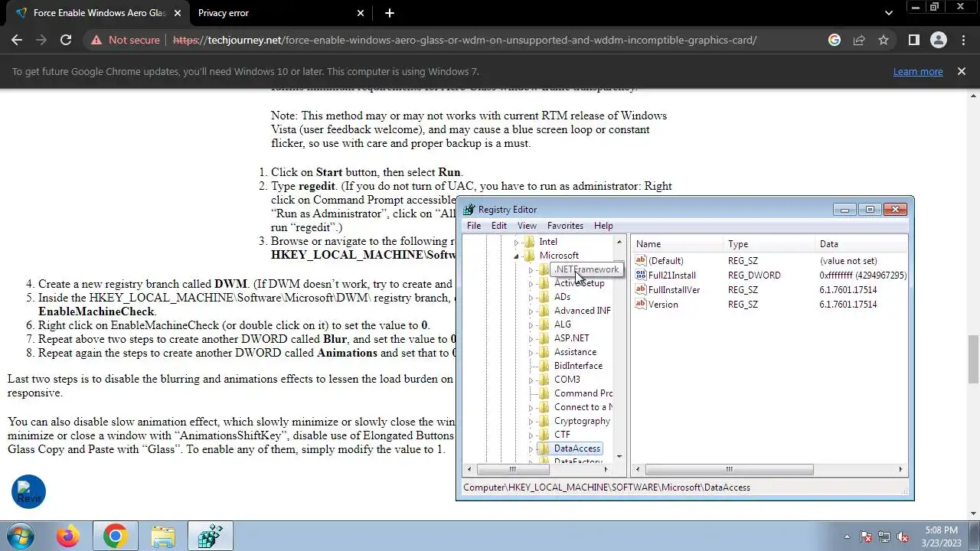Viewport: 980px width, 551px height.
Task: Open the View menu in Registry Editor
Action: (x=527, y=226)
